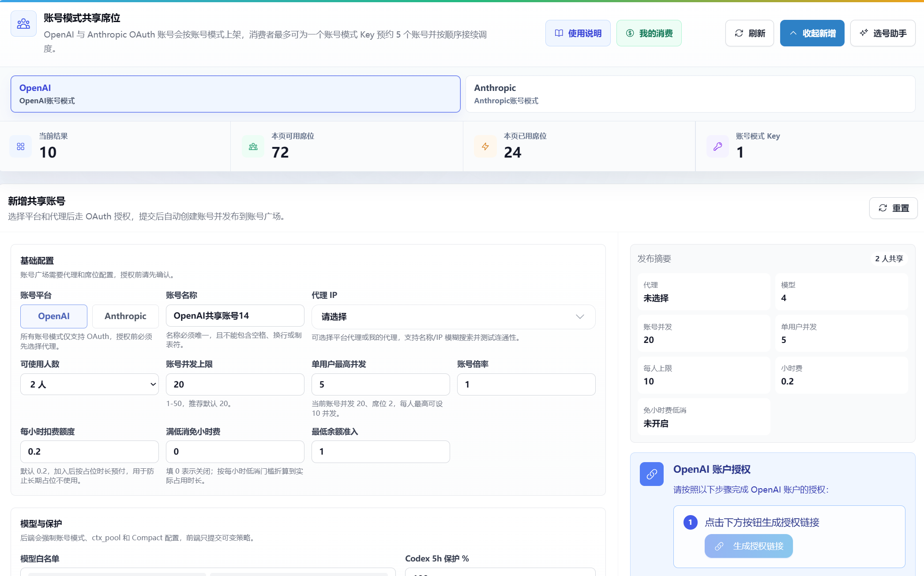Screen dimensions: 924x576
Task: Open the 选号助手 assistant
Action: pyautogui.click(x=883, y=33)
